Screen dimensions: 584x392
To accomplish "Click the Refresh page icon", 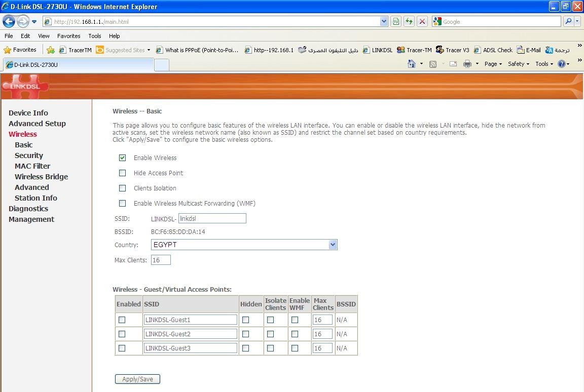I will coord(409,22).
